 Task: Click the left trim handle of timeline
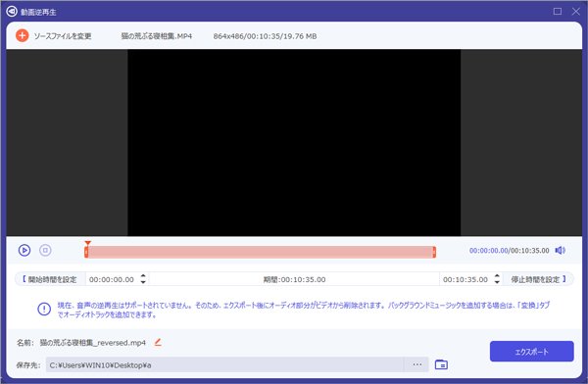[86, 253]
